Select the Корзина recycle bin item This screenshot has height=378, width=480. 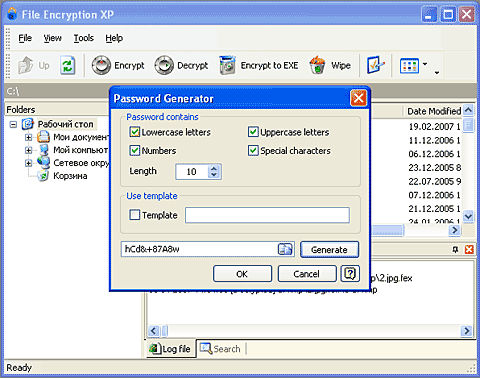click(x=70, y=176)
